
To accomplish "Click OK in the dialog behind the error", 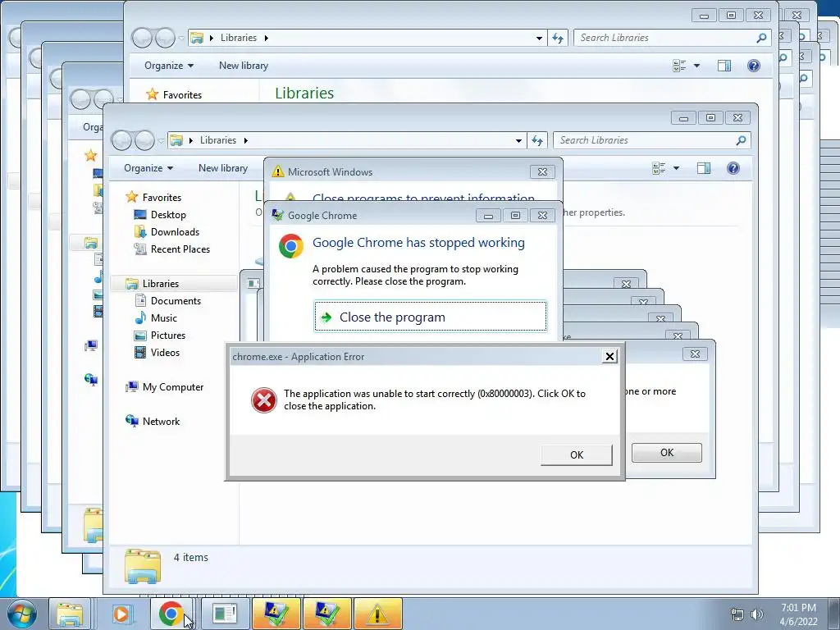I will pyautogui.click(x=666, y=453).
